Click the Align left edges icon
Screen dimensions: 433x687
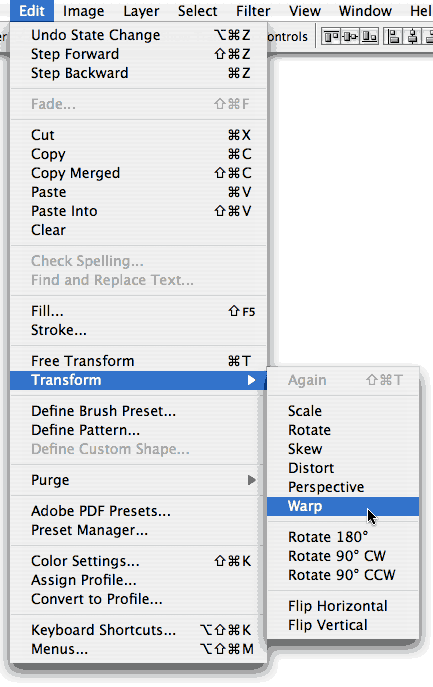[x=393, y=37]
